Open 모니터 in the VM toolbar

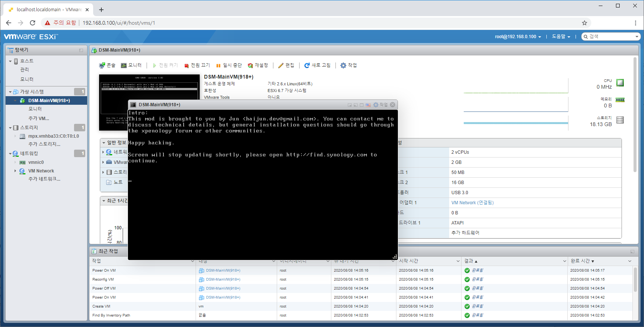[131, 65]
